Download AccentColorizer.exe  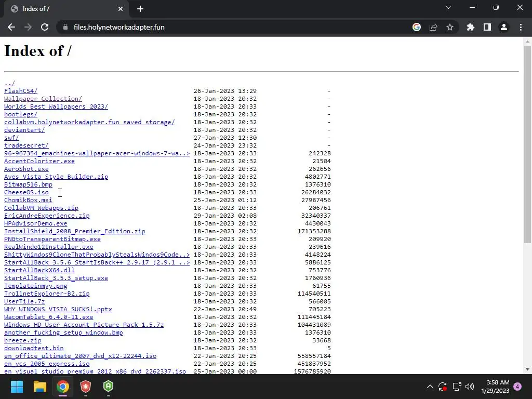(39, 161)
